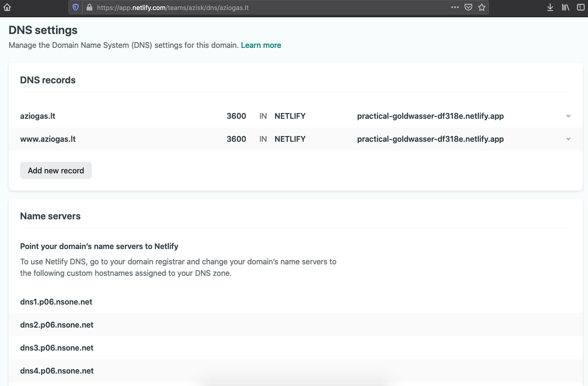Click the DNS records section heading
This screenshot has height=386, width=588.
[48, 80]
